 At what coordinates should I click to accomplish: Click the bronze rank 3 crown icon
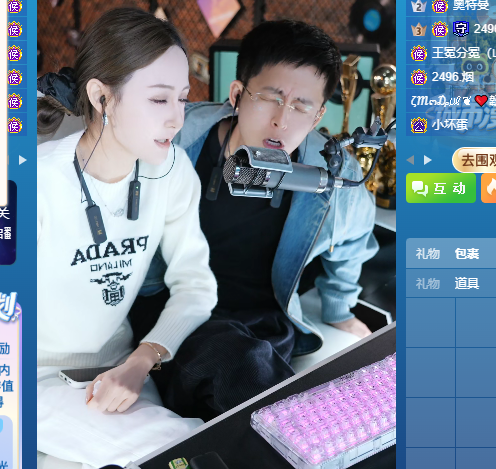point(419,30)
